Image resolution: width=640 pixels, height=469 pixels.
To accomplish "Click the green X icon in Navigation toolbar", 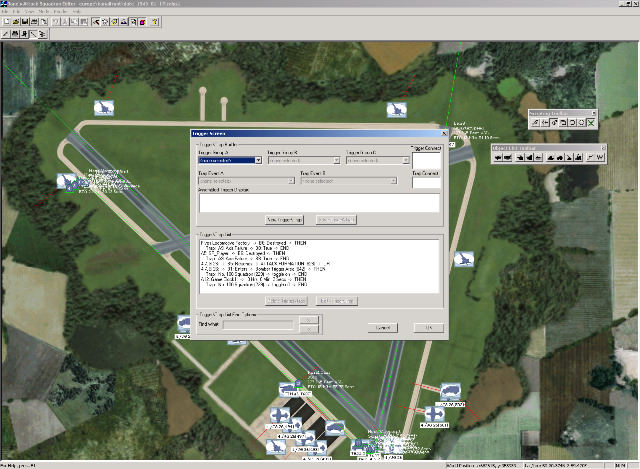I will pyautogui.click(x=591, y=122).
